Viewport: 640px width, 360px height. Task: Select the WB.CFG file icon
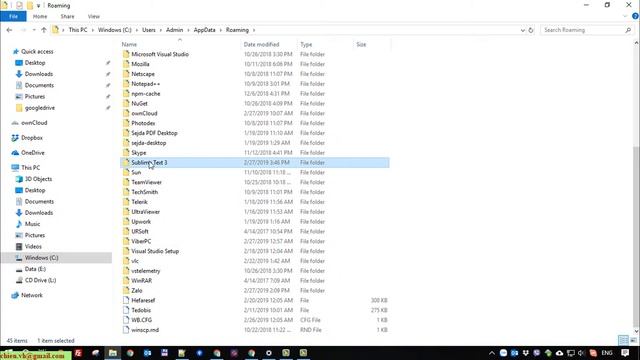tap(126, 320)
